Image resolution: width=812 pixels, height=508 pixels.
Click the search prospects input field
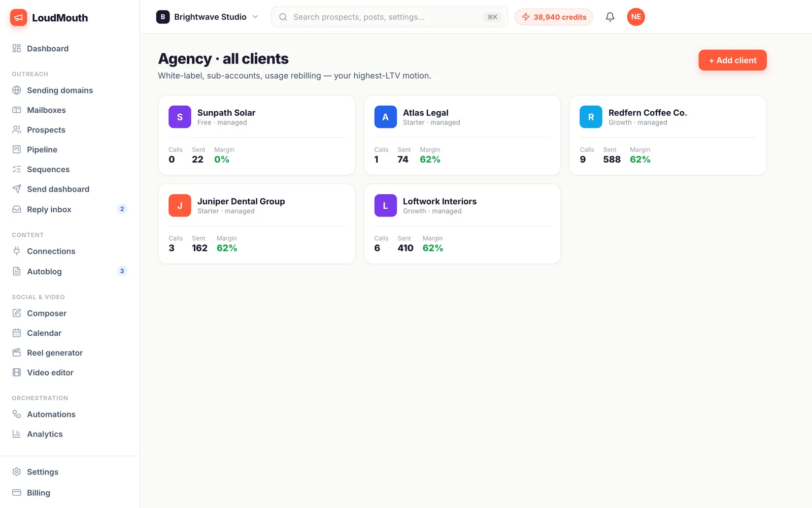[x=389, y=17]
